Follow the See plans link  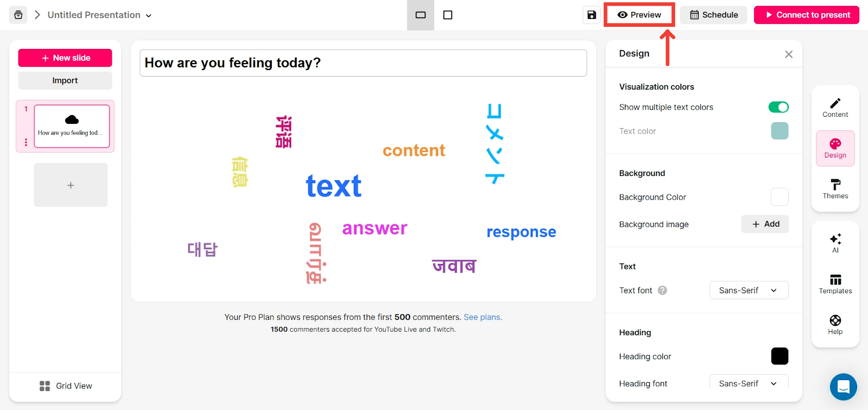tap(483, 317)
